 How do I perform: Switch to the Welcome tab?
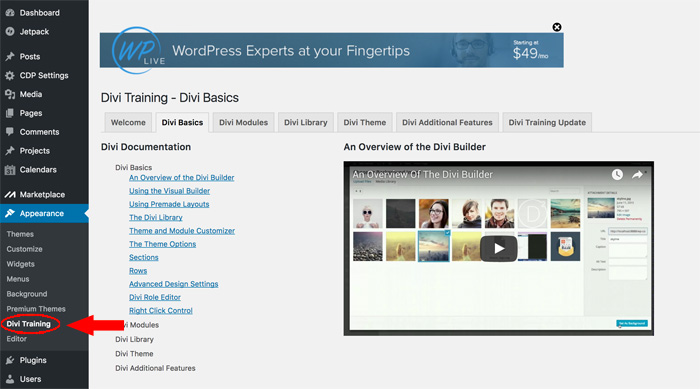pyautogui.click(x=128, y=122)
